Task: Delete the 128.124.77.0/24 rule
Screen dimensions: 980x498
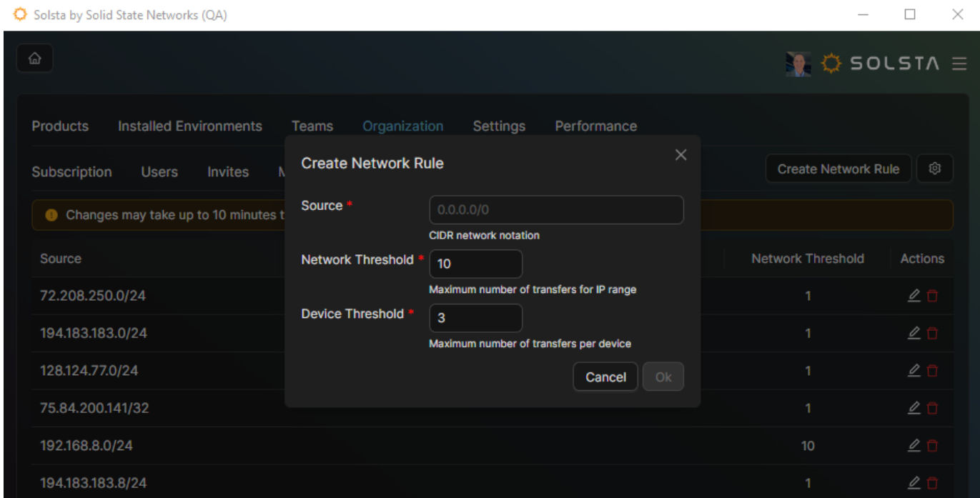Action: click(x=932, y=370)
